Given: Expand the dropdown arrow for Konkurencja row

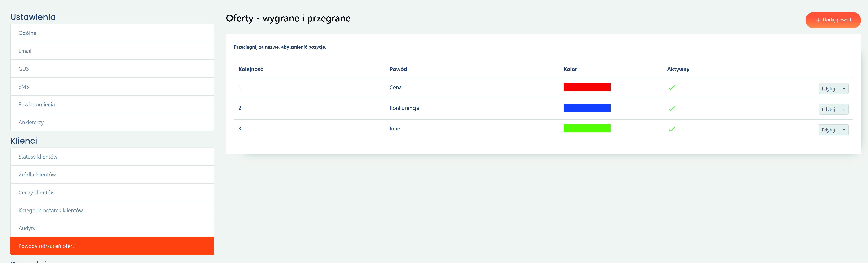Looking at the screenshot, I should 843,109.
